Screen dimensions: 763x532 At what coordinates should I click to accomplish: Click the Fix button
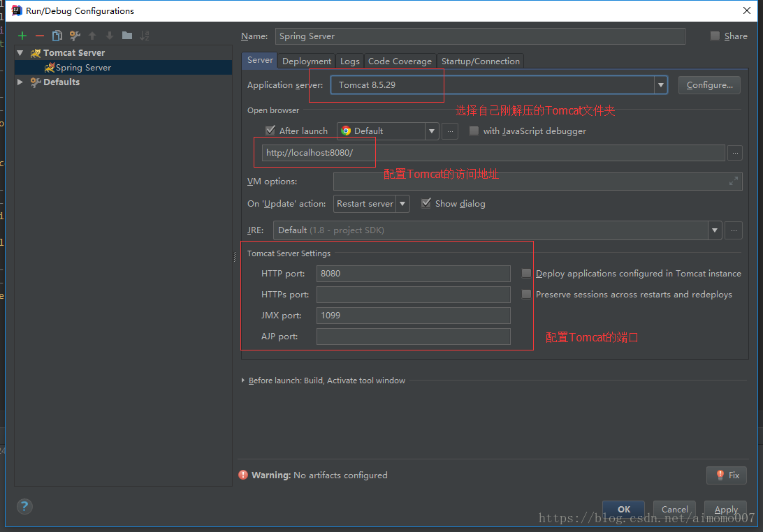click(727, 475)
